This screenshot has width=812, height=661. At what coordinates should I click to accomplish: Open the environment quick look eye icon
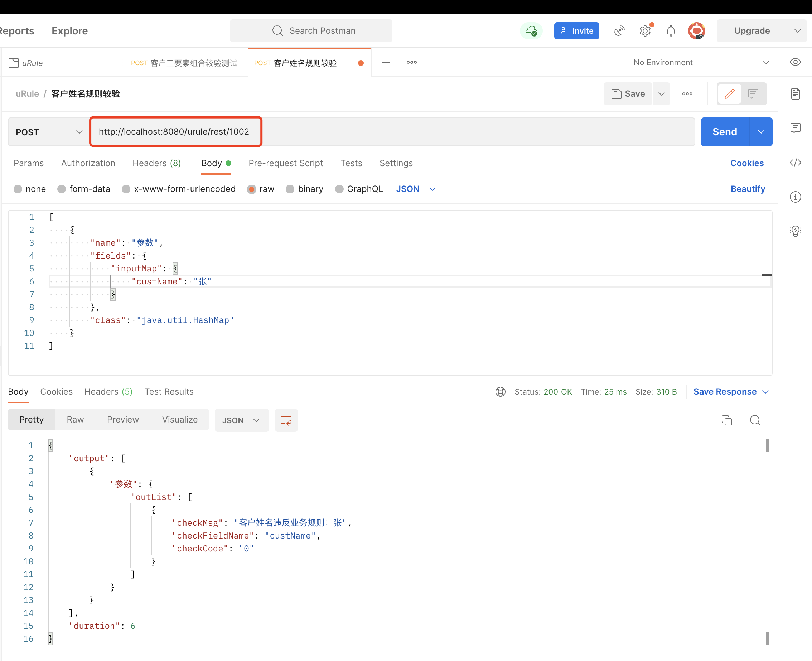(795, 62)
